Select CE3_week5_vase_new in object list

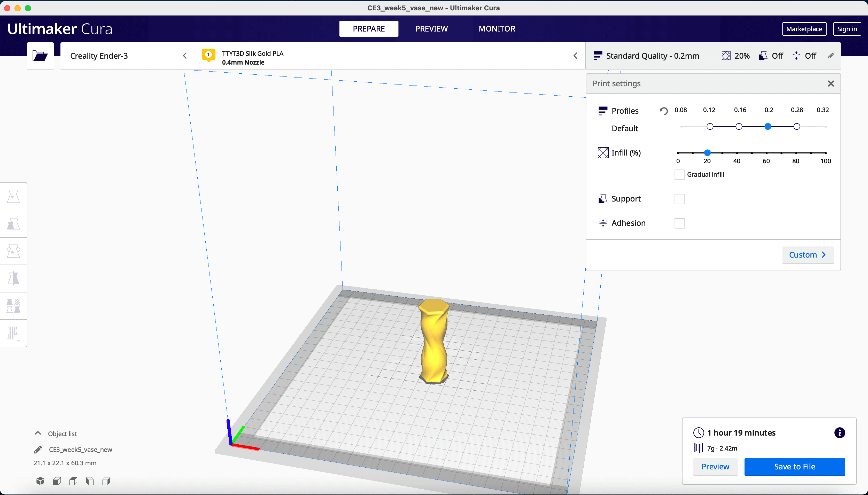81,450
